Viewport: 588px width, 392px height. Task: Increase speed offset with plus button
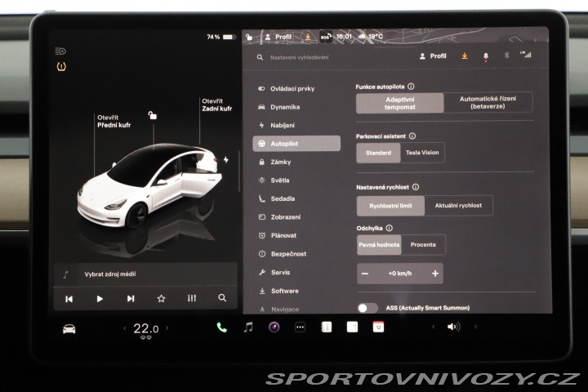(x=435, y=274)
